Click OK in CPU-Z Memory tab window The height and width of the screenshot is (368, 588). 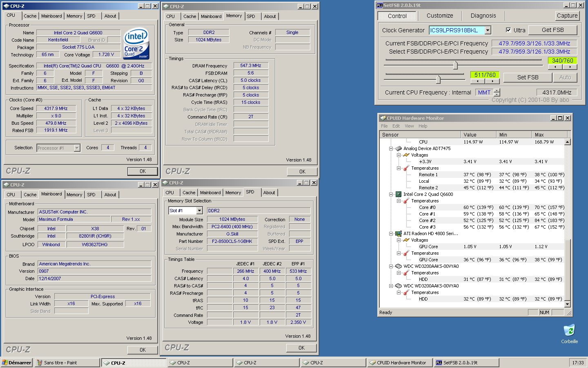[x=302, y=172]
